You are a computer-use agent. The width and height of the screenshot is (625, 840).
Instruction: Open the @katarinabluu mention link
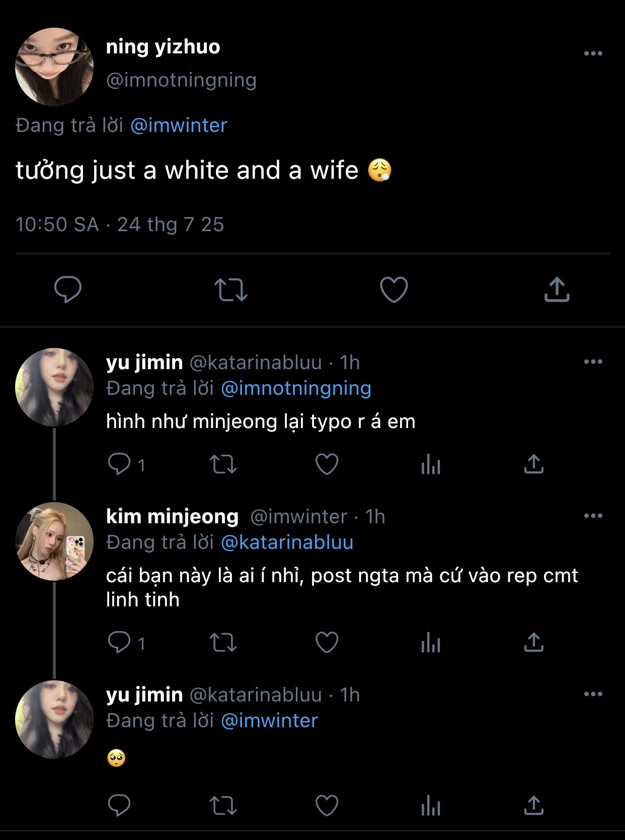pos(287,542)
